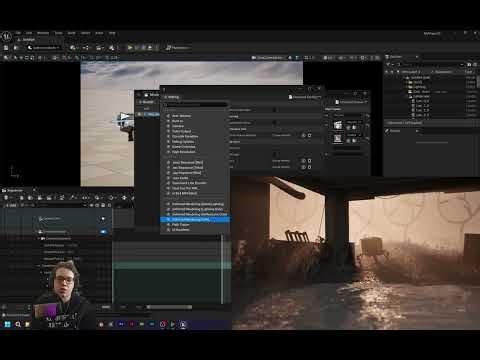
Task: Open the Cinematics clapboard dropdown
Action: point(99,48)
